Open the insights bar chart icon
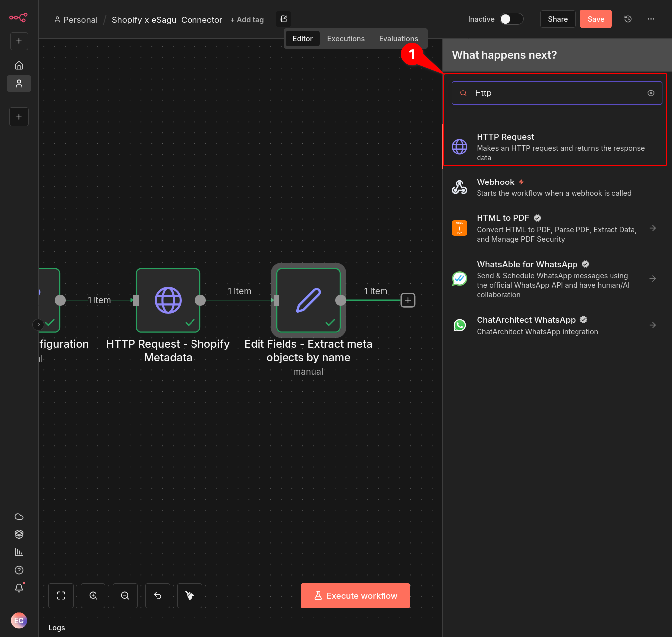This screenshot has height=637, width=672. (19, 552)
